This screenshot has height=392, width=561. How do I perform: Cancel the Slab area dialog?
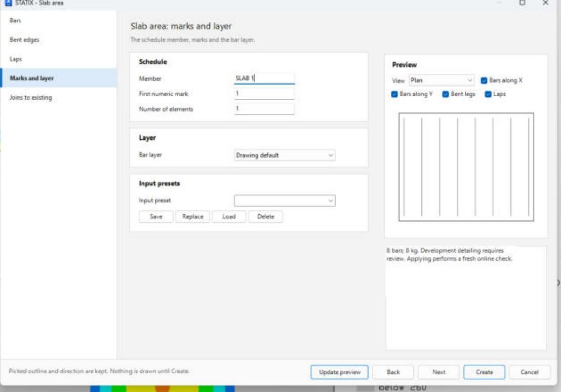pos(530,372)
